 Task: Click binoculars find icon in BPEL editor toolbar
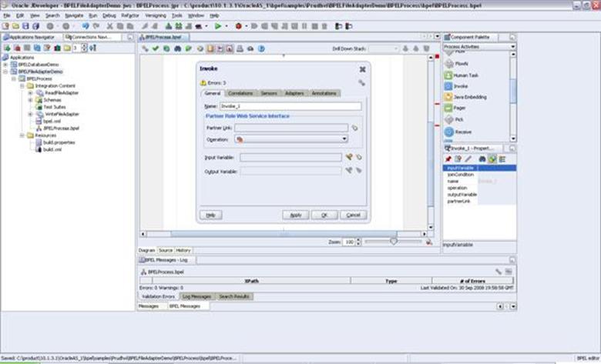(x=177, y=48)
